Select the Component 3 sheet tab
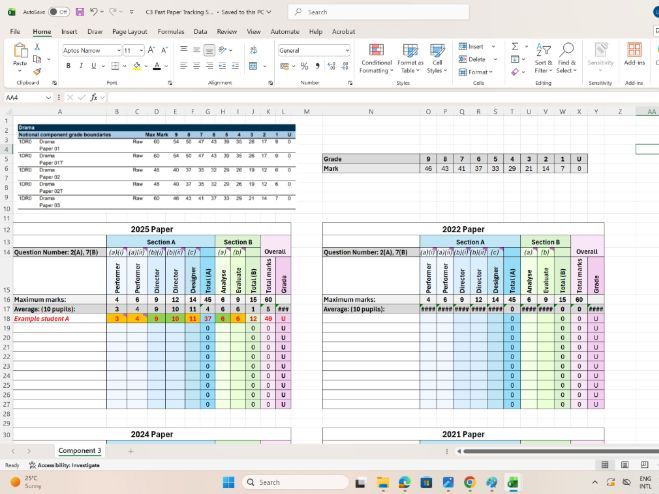 (79, 451)
